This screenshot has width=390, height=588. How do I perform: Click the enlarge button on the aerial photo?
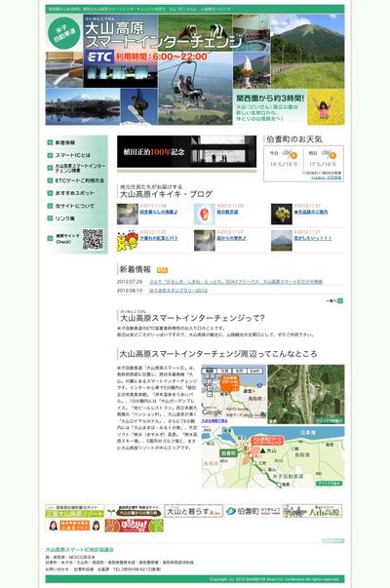pyautogui.click(x=330, y=420)
